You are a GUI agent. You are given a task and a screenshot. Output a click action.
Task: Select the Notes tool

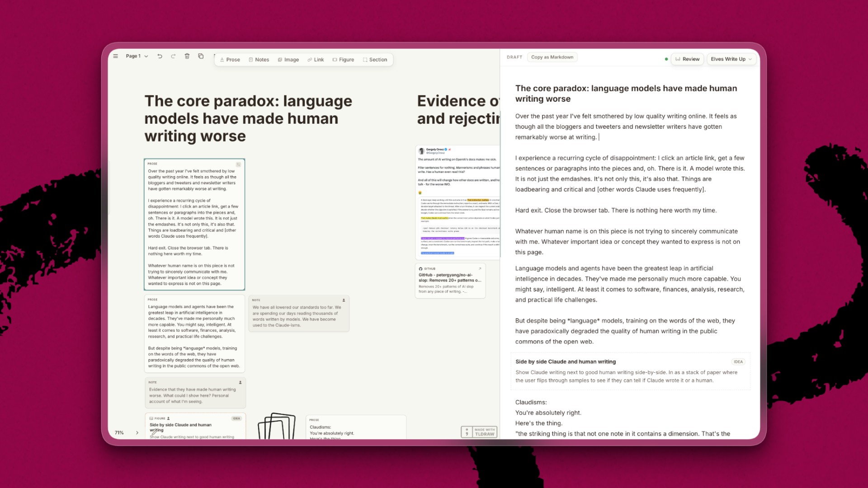[x=259, y=60]
